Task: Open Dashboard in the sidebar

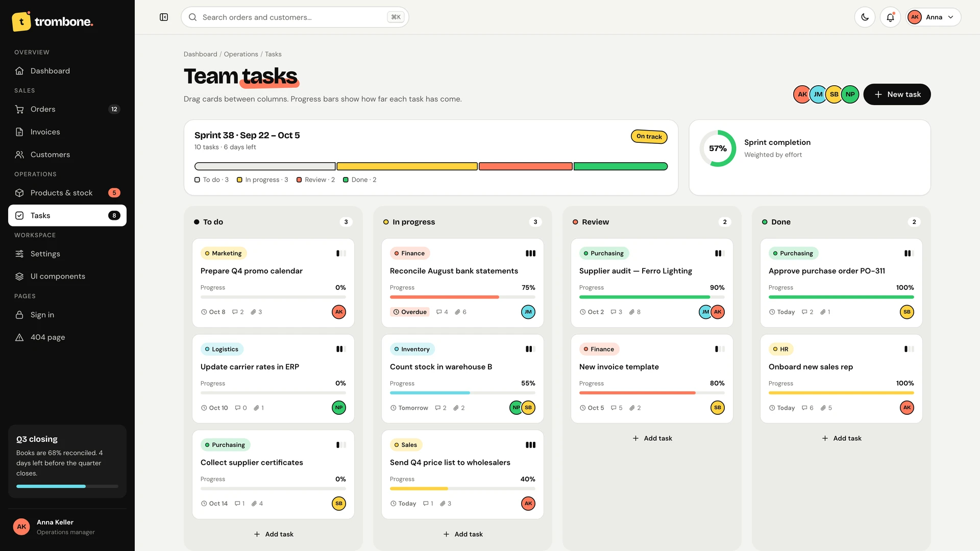Action: (x=67, y=71)
